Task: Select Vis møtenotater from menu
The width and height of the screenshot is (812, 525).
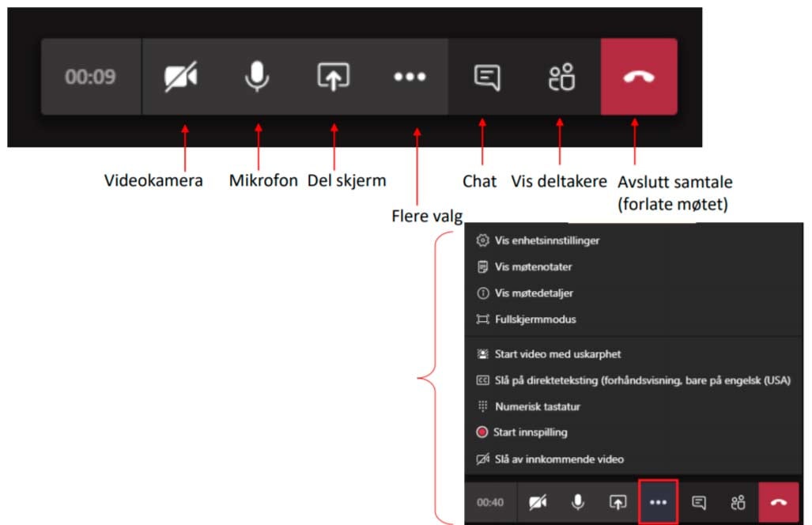Action: pyautogui.click(x=533, y=267)
